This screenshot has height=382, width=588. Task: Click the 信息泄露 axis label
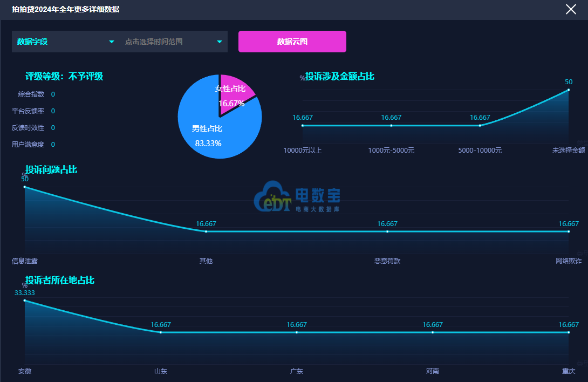(x=25, y=261)
